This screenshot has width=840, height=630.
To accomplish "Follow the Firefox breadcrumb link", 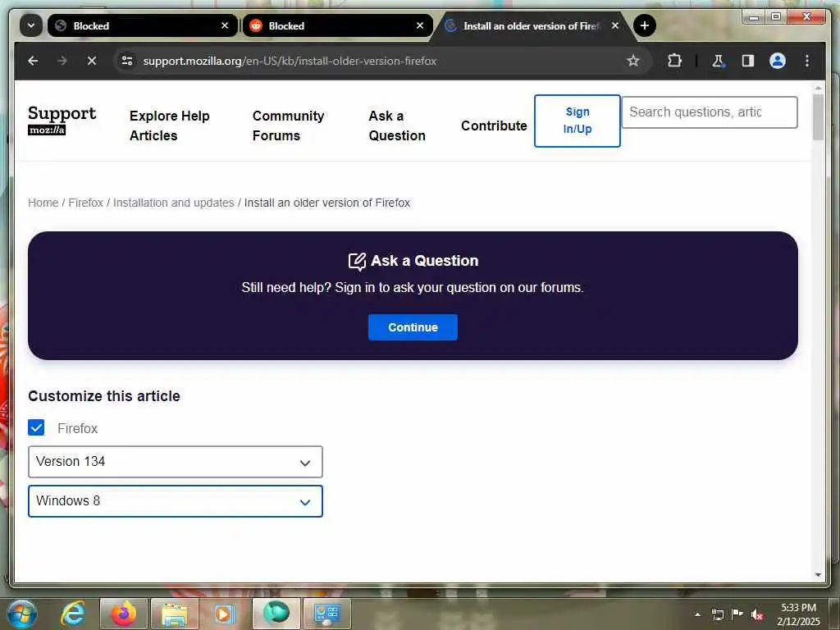I will (x=85, y=203).
